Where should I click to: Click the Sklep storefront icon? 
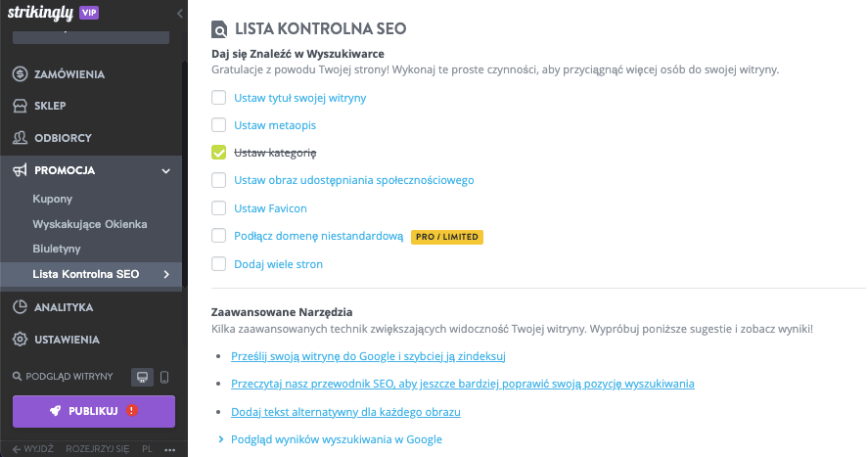(x=20, y=106)
